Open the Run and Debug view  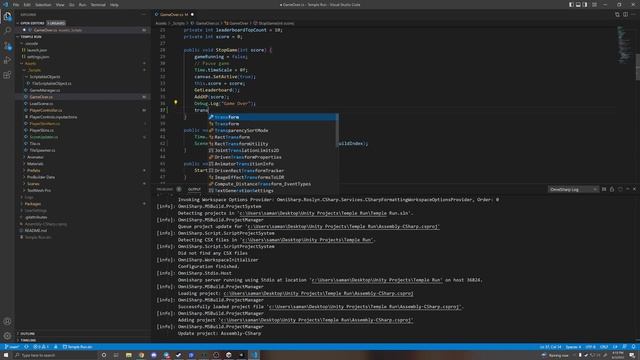7,60
